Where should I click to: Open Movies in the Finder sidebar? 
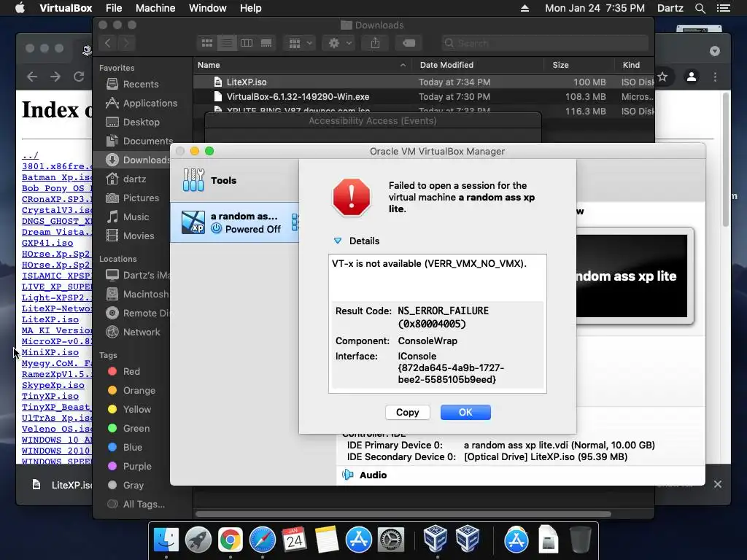tap(131, 236)
